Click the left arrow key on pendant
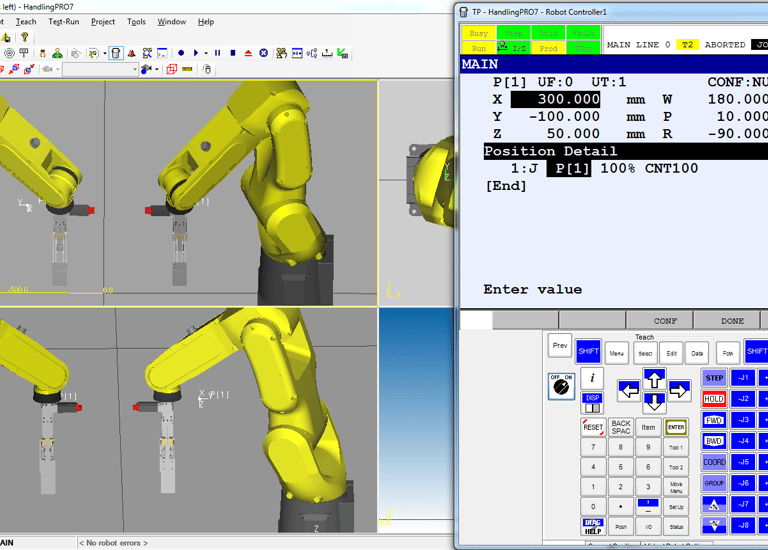 point(629,390)
